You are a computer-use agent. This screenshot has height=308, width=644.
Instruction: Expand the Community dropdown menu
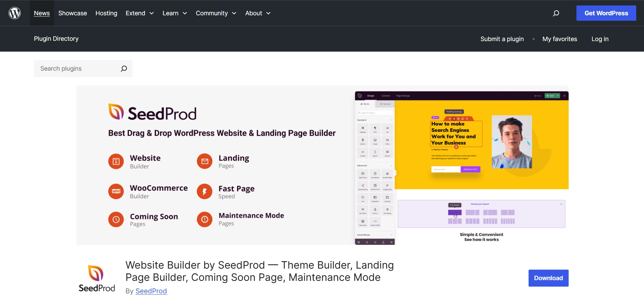pos(216,13)
